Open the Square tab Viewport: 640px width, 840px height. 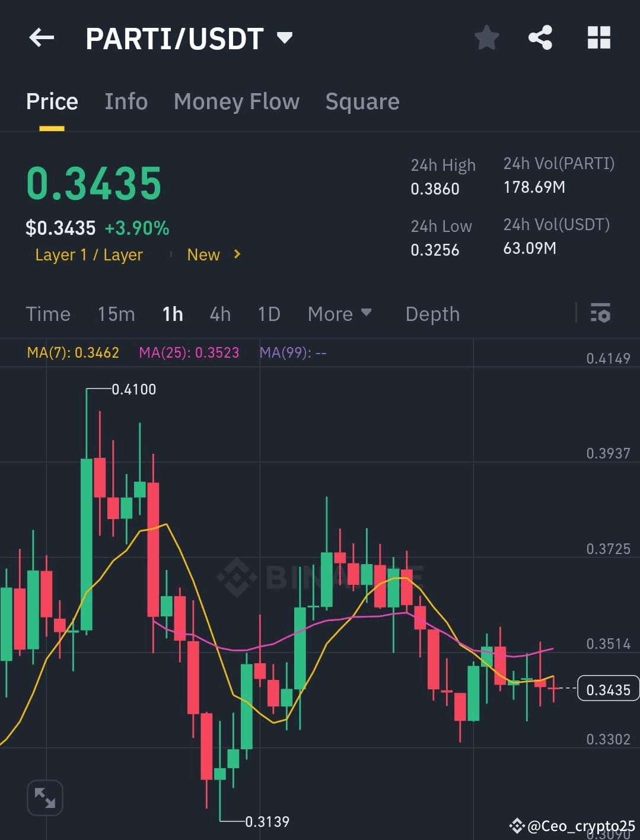point(362,101)
